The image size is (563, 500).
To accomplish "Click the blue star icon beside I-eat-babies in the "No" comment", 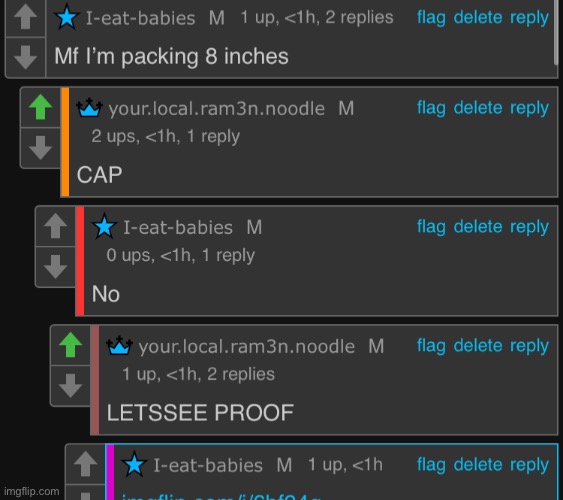I will [x=104, y=226].
